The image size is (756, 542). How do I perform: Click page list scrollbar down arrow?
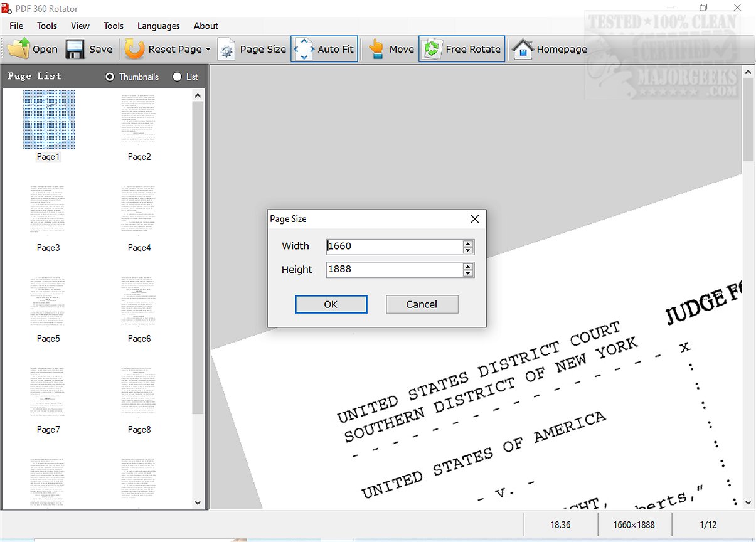pos(198,502)
